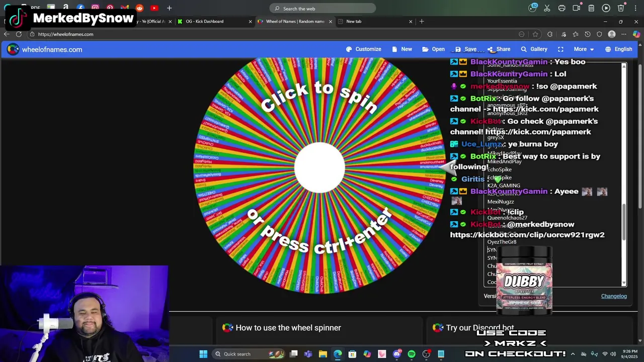The height and width of the screenshot is (362, 644).
Task: Reload the current page
Action: [x=19, y=34]
